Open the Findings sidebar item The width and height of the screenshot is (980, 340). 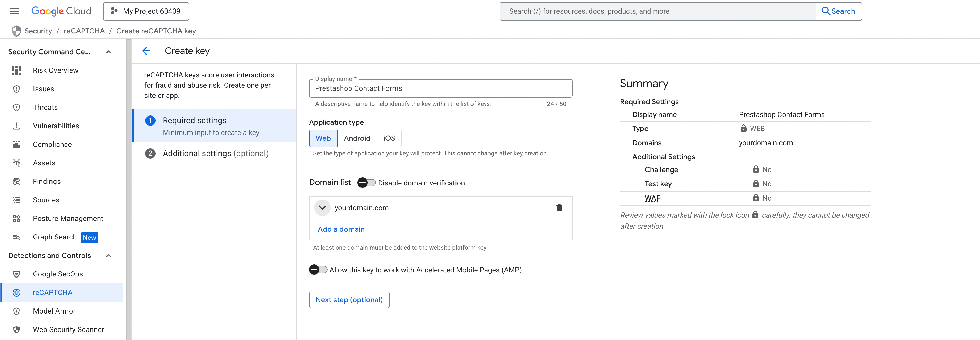coord(46,181)
